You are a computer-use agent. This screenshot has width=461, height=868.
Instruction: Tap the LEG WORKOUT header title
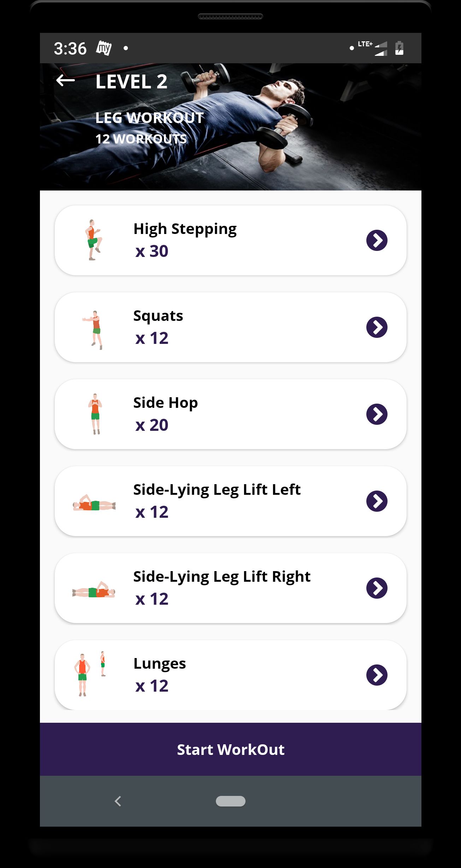coord(149,118)
